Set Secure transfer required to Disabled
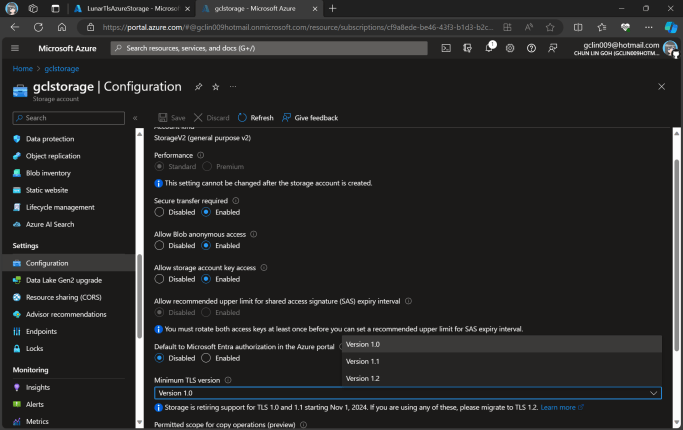The height and width of the screenshot is (430, 683). [x=160, y=212]
